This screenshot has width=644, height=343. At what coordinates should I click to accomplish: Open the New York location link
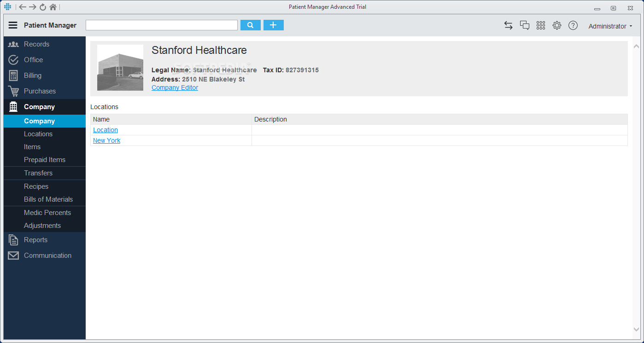pyautogui.click(x=106, y=140)
